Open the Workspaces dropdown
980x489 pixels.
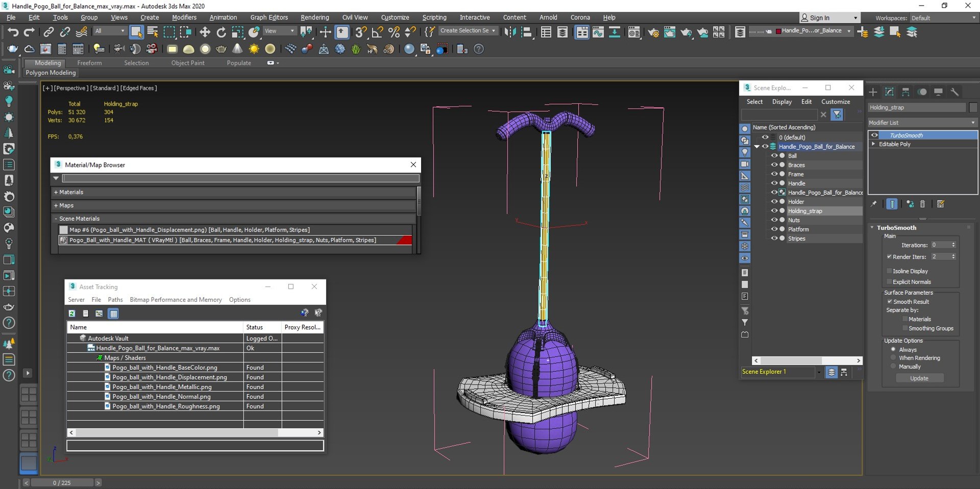click(x=943, y=18)
